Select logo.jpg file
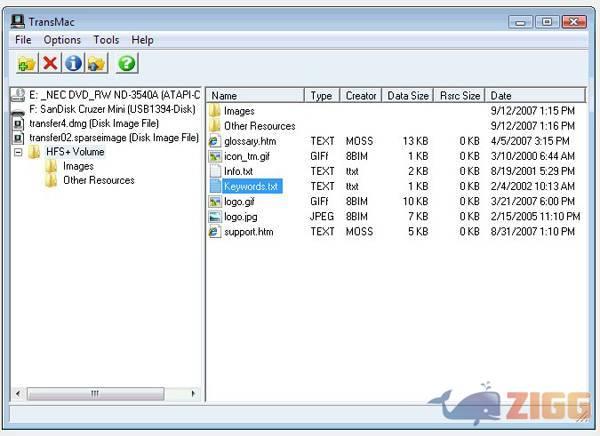The image size is (600, 436). [241, 217]
